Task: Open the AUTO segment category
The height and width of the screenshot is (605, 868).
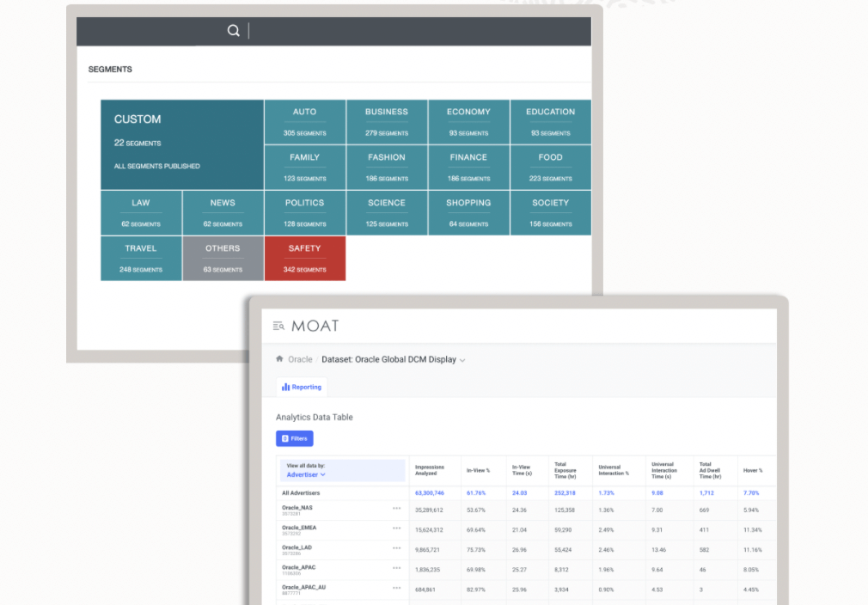Action: (305, 122)
